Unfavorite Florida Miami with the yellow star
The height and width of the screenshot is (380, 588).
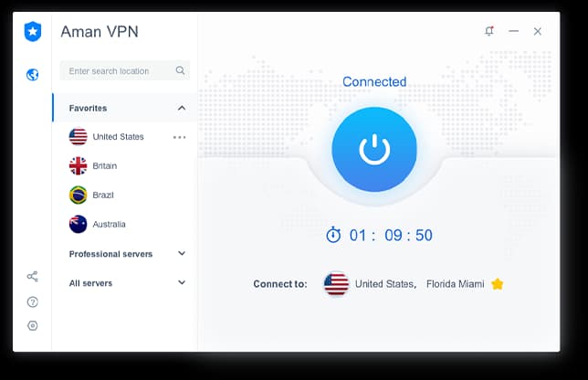[x=498, y=284]
